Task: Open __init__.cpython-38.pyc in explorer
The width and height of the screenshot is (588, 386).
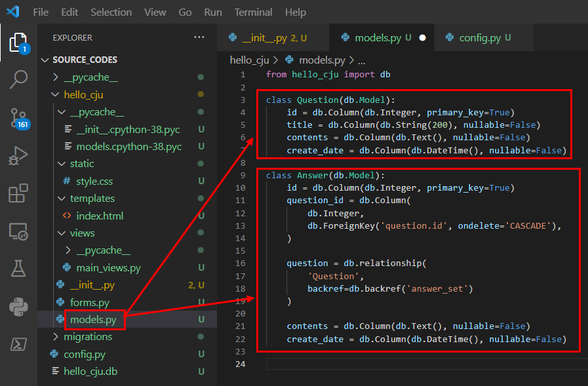Action: pos(127,129)
